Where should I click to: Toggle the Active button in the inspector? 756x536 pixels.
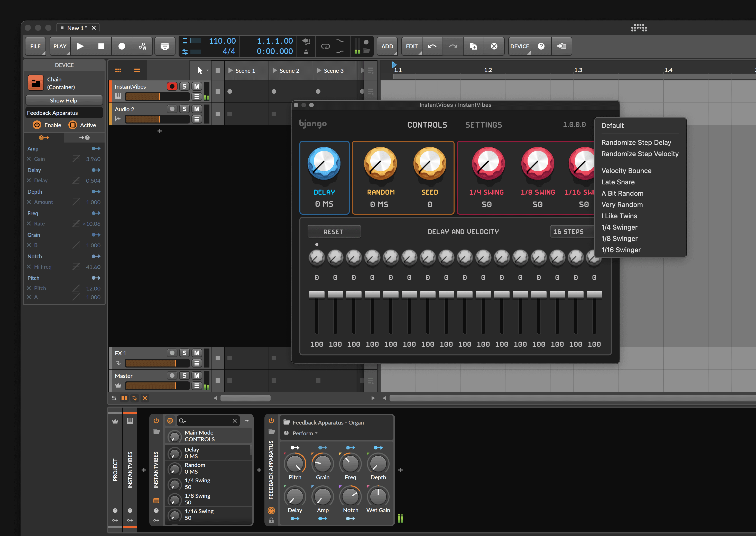pos(72,125)
